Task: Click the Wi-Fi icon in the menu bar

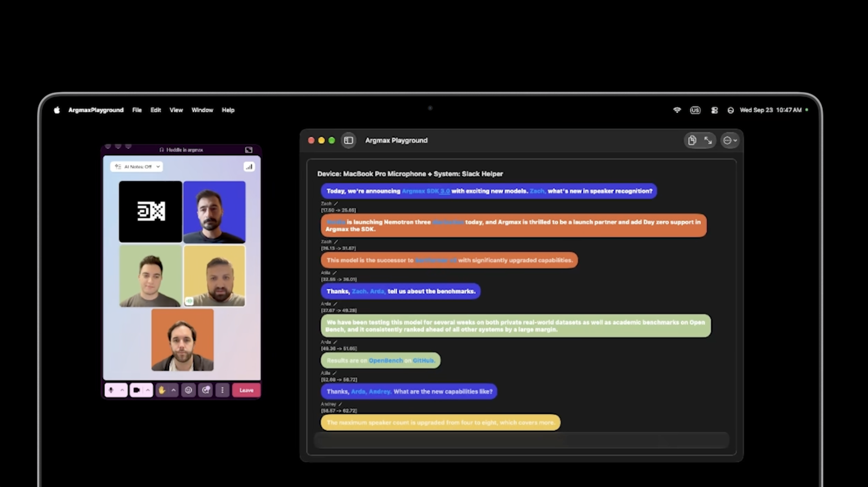Action: coord(677,110)
